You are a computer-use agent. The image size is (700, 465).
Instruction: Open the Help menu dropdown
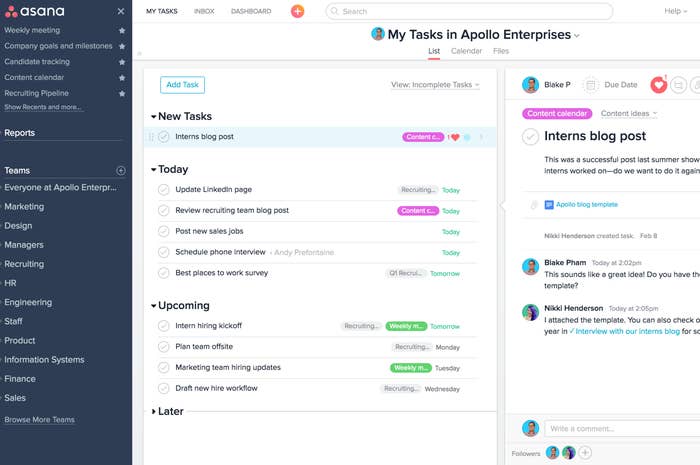[x=675, y=11]
